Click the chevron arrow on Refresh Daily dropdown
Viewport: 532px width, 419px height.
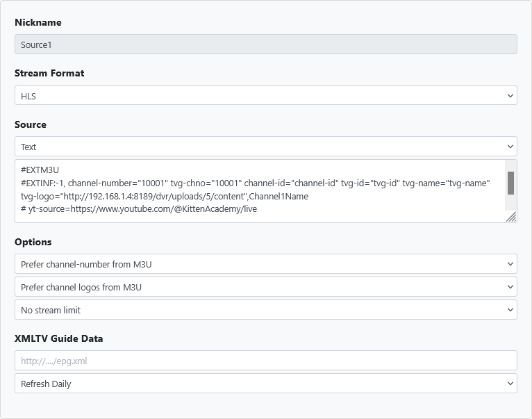(510, 384)
